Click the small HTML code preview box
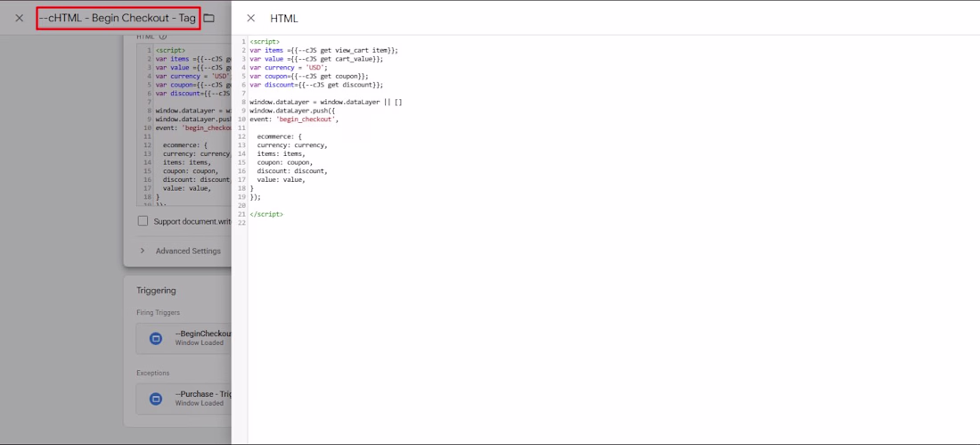 184,125
